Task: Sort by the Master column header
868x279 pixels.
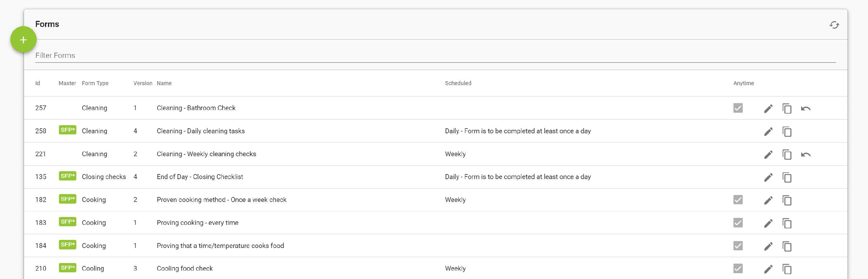Action: pos(67,83)
